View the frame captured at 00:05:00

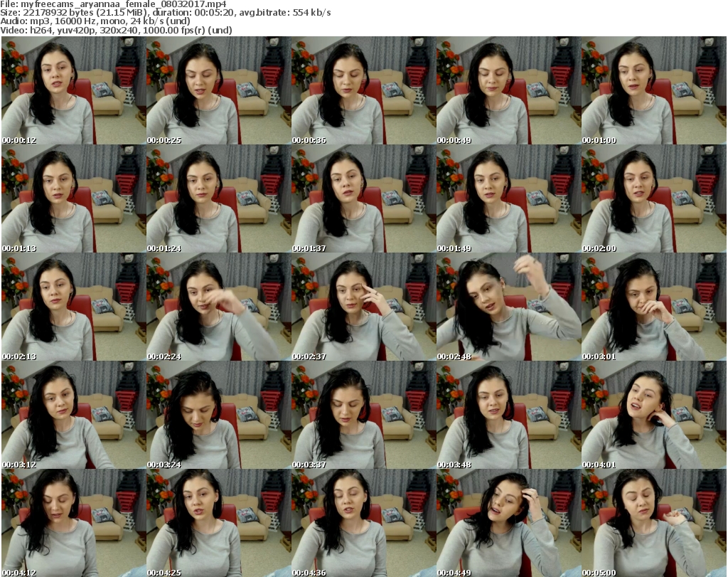pyautogui.click(x=653, y=523)
